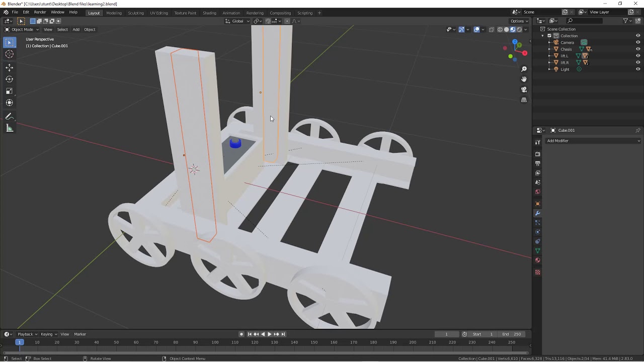
Task: Switch to camera view using camera gizmo
Action: point(524,89)
